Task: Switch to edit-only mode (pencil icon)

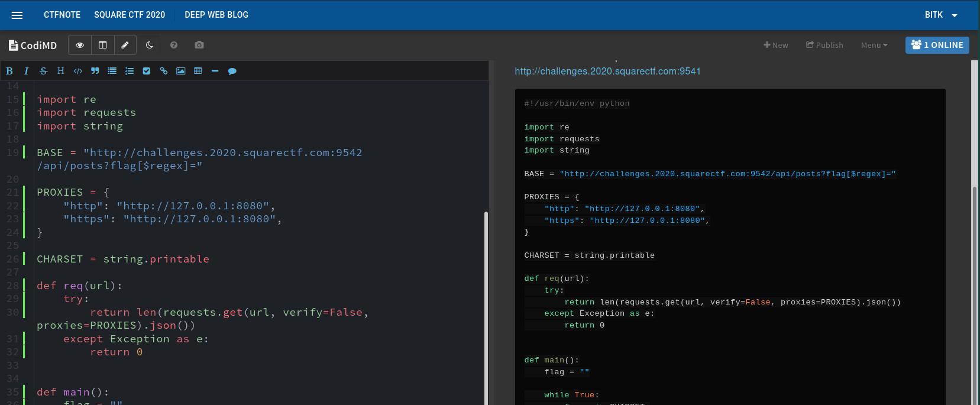Action: click(x=125, y=45)
